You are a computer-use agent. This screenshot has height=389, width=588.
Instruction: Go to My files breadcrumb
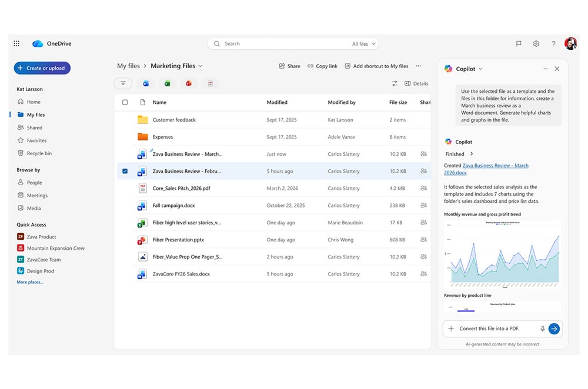[128, 66]
